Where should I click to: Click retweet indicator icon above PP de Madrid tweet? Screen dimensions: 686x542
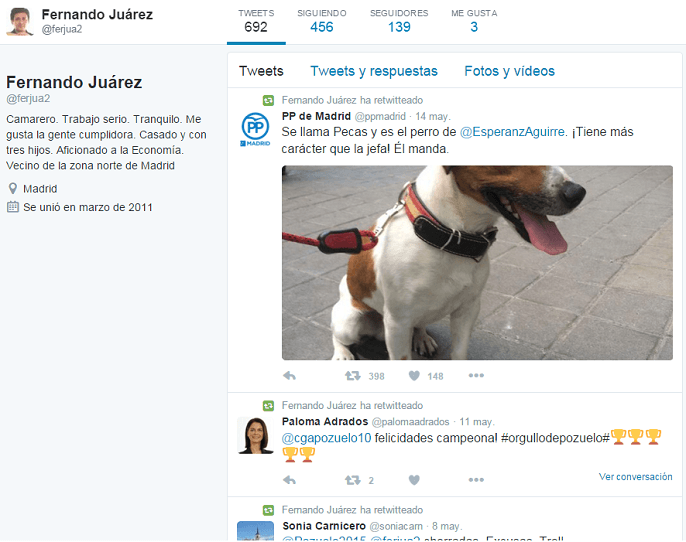coord(268,101)
